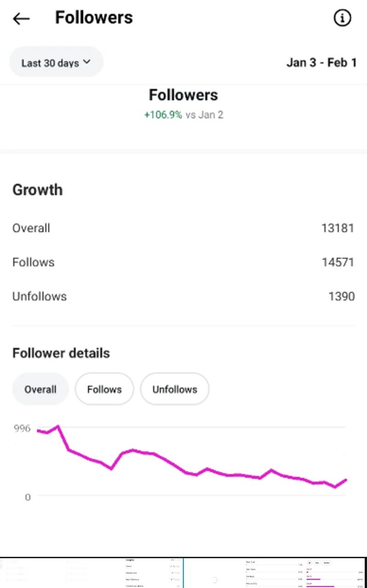The width and height of the screenshot is (367, 588).
Task: Click the 996 axis label on chart
Action: click(22, 429)
